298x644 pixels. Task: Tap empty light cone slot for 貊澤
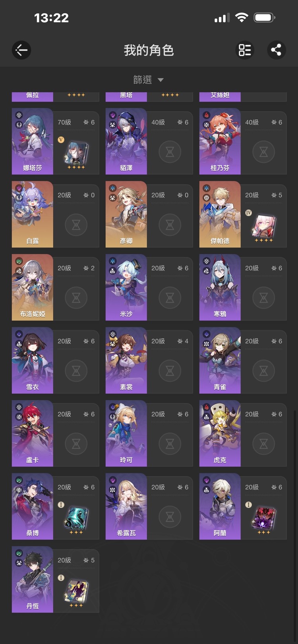click(x=170, y=152)
